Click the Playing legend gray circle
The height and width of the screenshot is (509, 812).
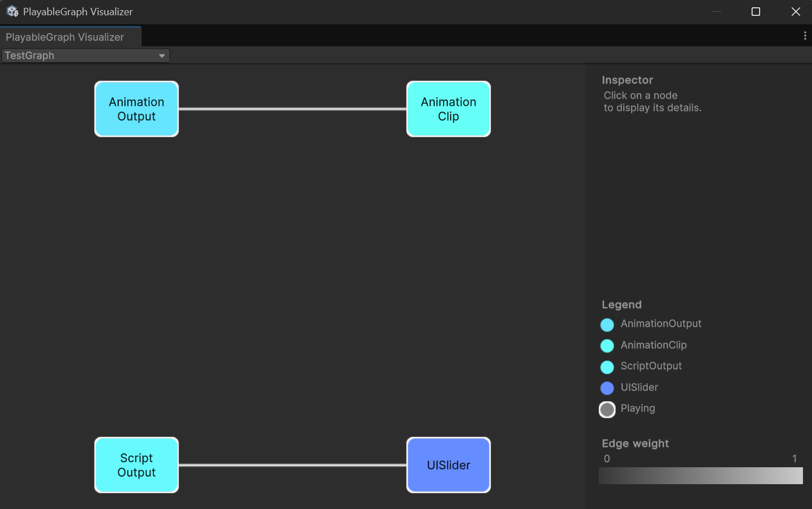click(x=607, y=409)
